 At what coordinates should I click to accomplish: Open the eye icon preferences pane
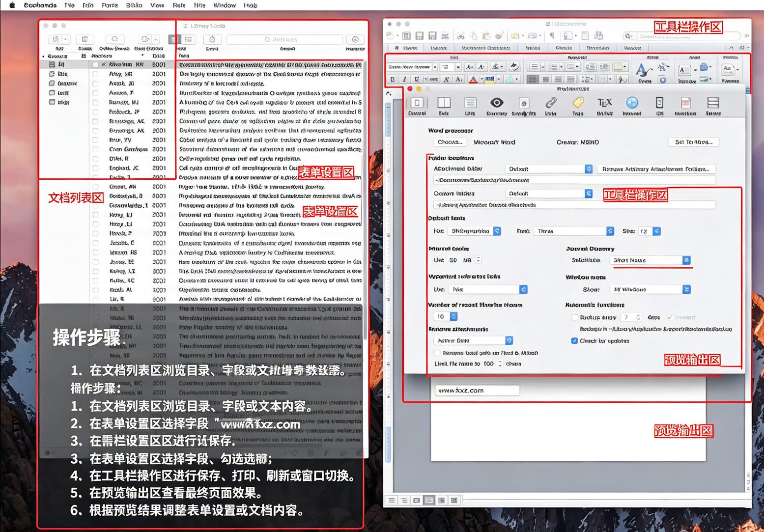tap(496, 103)
